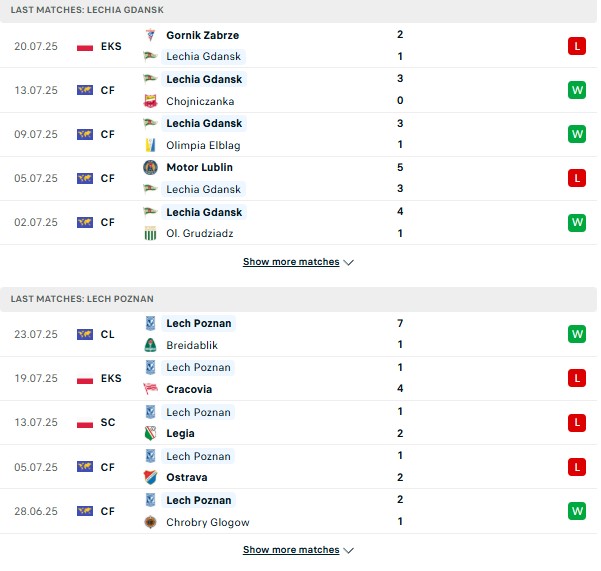Click the Ostrava team crest icon
The image size is (601, 571).
coord(150,477)
